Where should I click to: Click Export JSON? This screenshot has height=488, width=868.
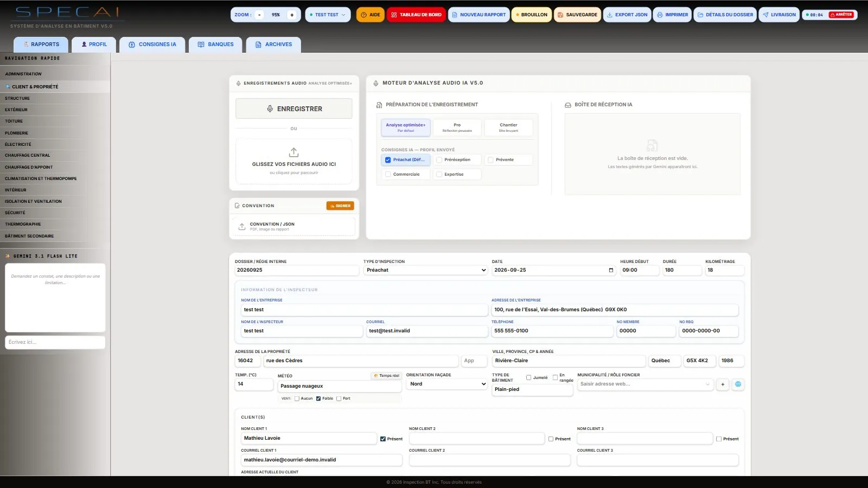click(627, 15)
